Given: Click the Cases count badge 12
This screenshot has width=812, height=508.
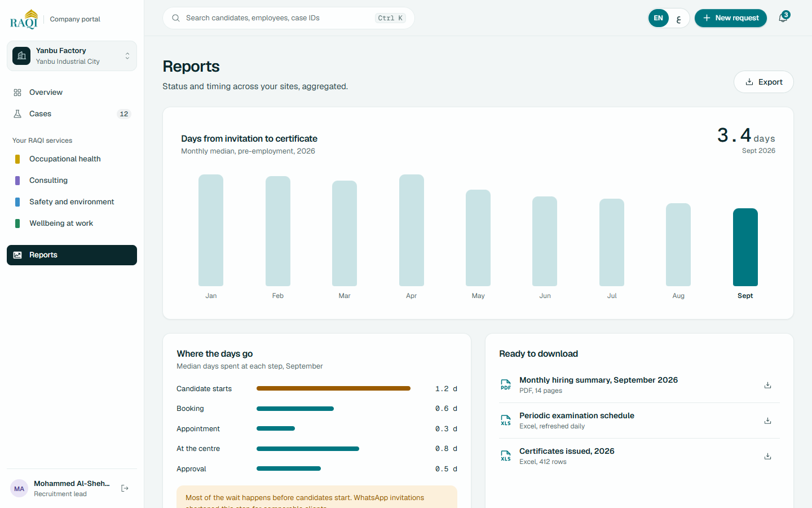Looking at the screenshot, I should tap(124, 114).
